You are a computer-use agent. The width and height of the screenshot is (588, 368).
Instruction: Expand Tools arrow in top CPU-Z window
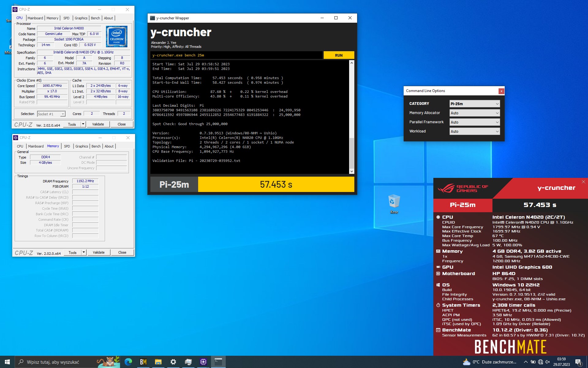(x=83, y=124)
